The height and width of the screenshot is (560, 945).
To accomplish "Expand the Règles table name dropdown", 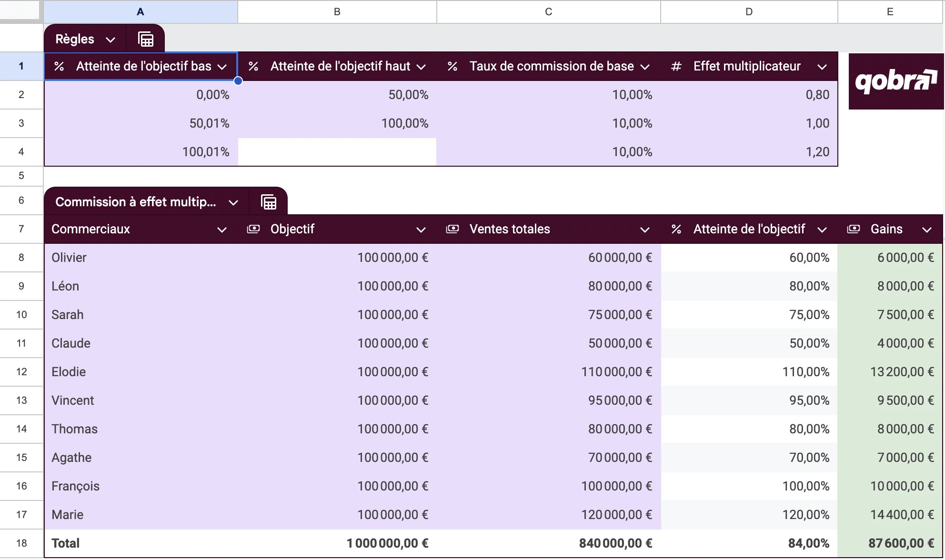I will click(x=111, y=40).
